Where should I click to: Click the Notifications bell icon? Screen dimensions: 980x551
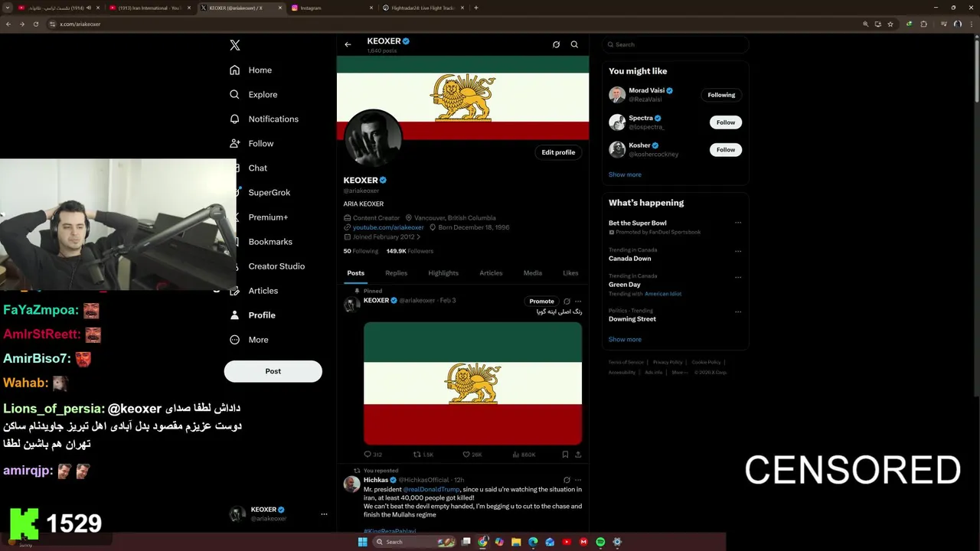pos(234,119)
